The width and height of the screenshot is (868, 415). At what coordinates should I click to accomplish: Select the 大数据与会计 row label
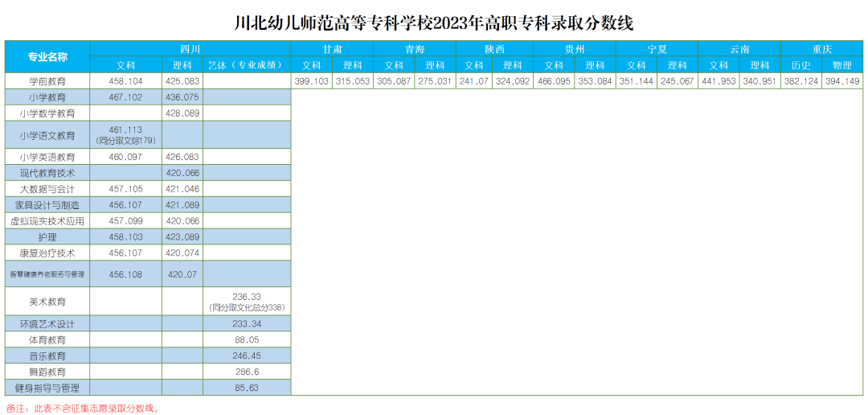click(x=47, y=189)
